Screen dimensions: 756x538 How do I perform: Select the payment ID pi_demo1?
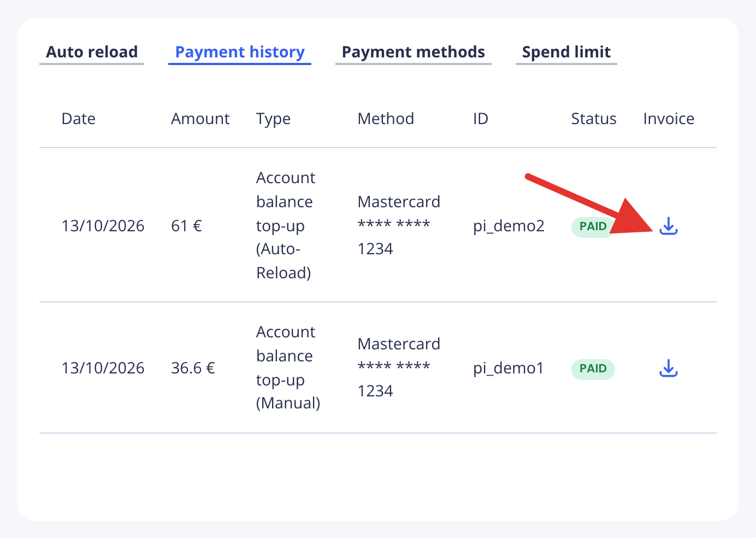click(x=509, y=368)
